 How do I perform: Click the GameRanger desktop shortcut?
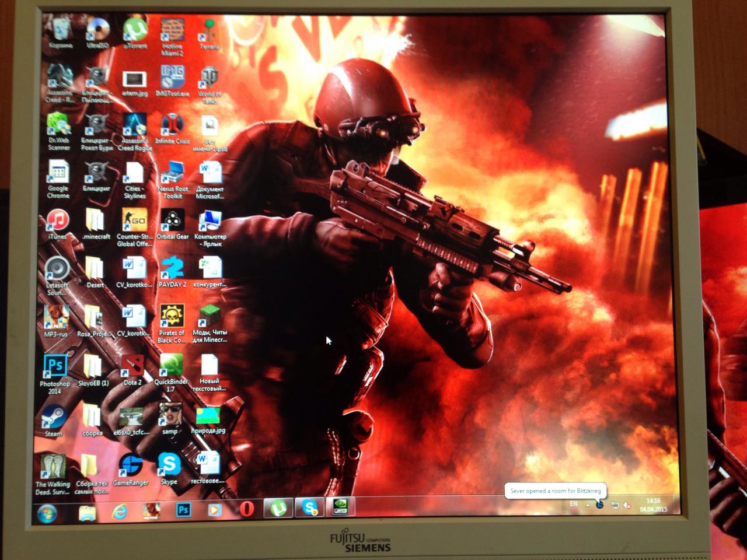point(130,467)
